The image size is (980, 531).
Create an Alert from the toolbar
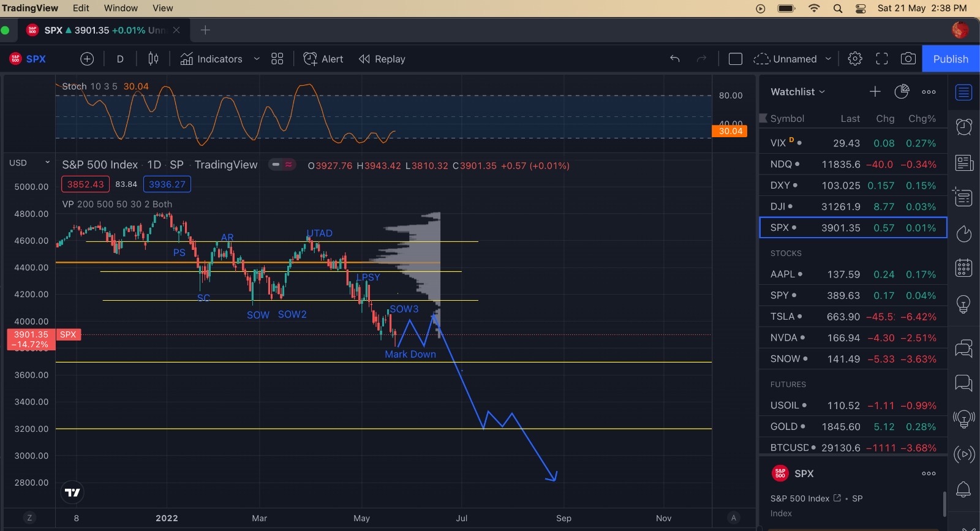coord(323,59)
